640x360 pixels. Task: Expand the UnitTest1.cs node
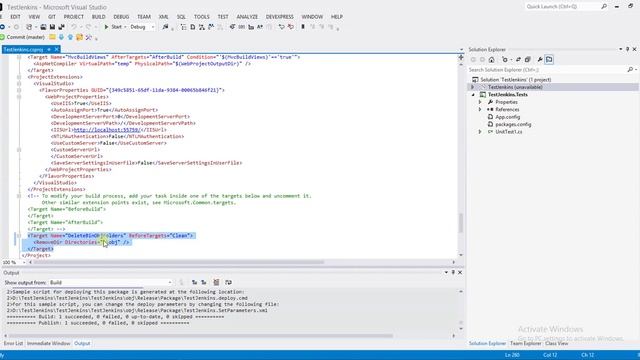click(480, 132)
